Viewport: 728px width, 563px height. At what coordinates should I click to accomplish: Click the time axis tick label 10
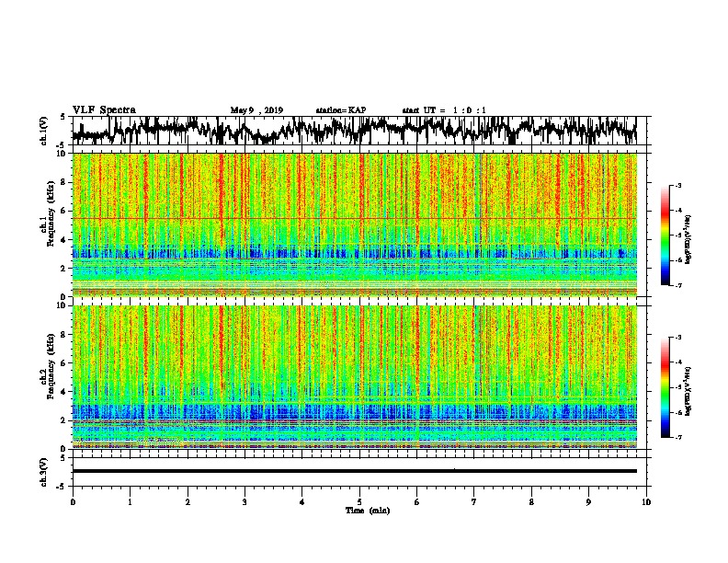coord(646,502)
